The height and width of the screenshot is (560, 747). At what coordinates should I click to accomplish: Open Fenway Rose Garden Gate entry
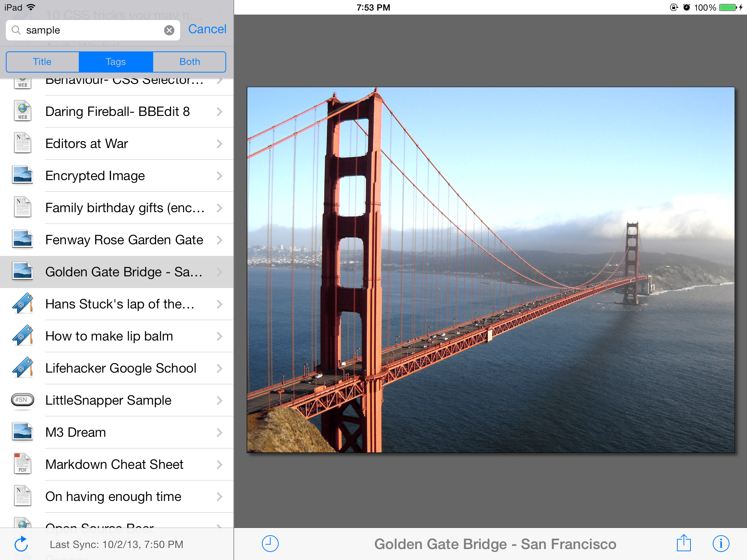124,240
